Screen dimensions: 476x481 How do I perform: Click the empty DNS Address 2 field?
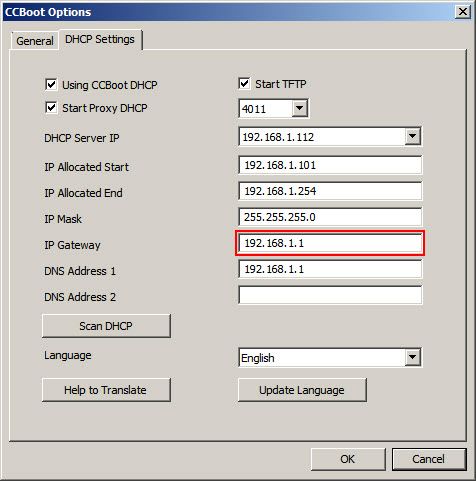tap(330, 295)
